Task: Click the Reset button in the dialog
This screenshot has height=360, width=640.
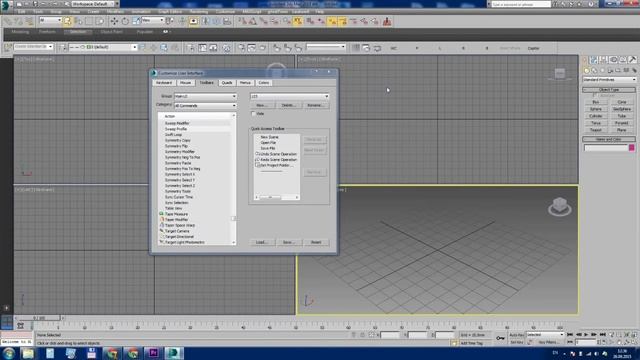Action: pyautogui.click(x=316, y=242)
